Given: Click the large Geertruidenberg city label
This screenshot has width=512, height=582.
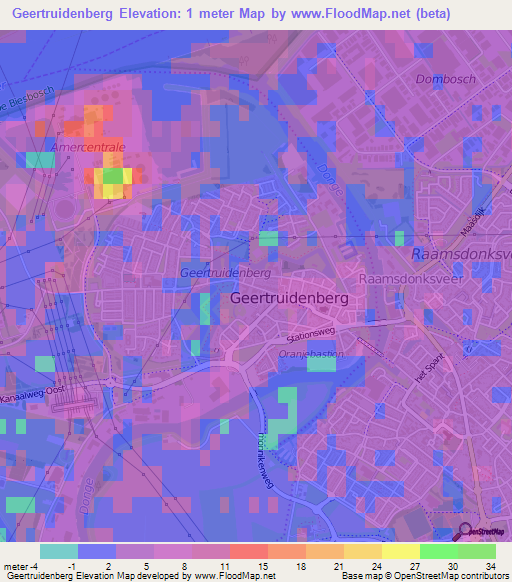Looking at the screenshot, I should click(x=289, y=298).
